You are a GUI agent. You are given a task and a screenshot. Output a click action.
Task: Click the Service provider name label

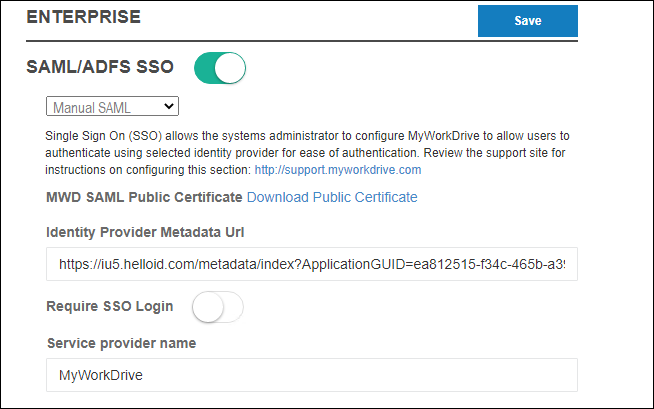[121, 343]
